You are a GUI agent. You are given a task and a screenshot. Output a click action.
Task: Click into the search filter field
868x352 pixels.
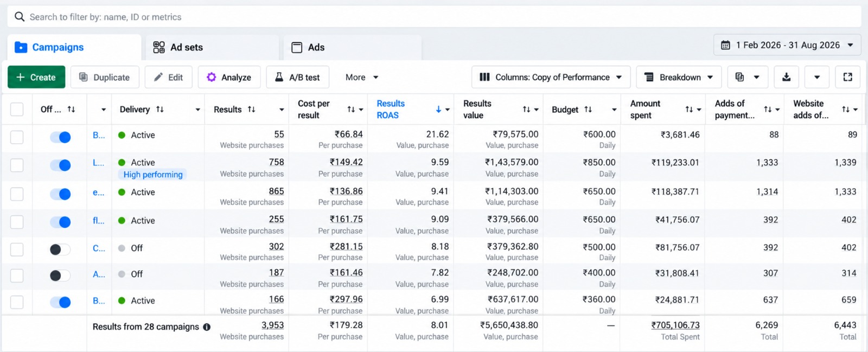pyautogui.click(x=434, y=17)
